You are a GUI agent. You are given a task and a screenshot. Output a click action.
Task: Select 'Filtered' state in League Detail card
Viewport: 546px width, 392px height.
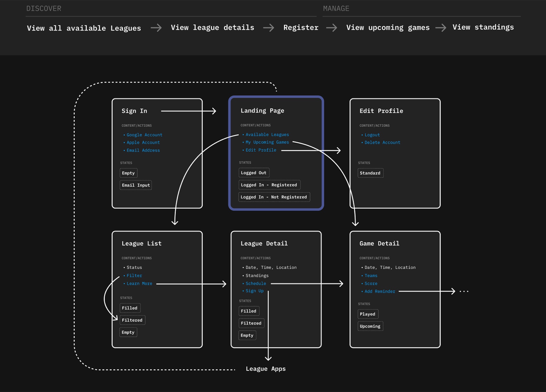(251, 323)
